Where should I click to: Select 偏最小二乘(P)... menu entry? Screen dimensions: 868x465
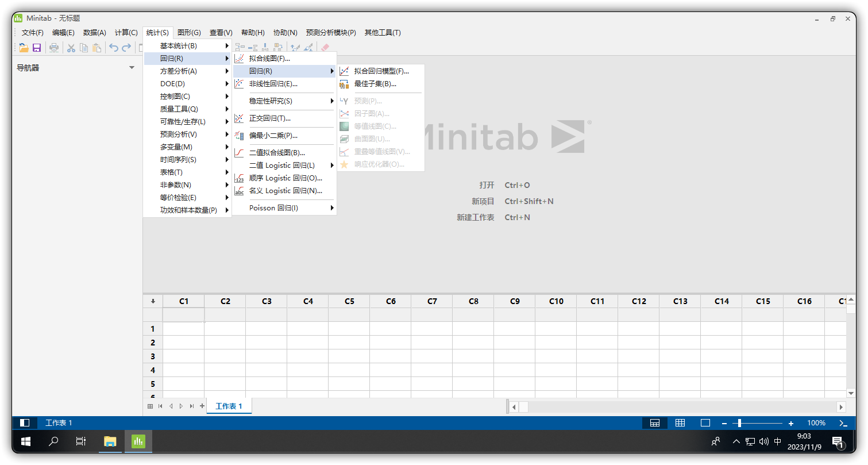(x=284, y=136)
